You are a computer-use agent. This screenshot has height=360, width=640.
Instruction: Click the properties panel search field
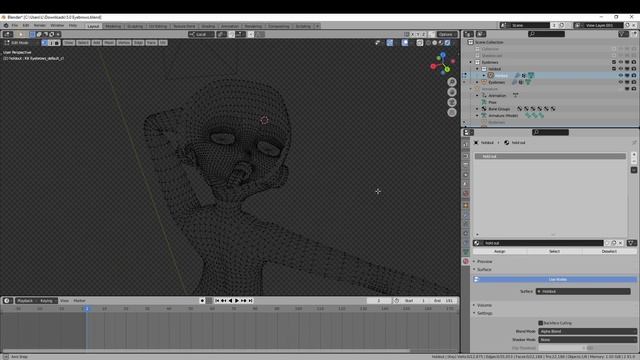tap(550, 132)
